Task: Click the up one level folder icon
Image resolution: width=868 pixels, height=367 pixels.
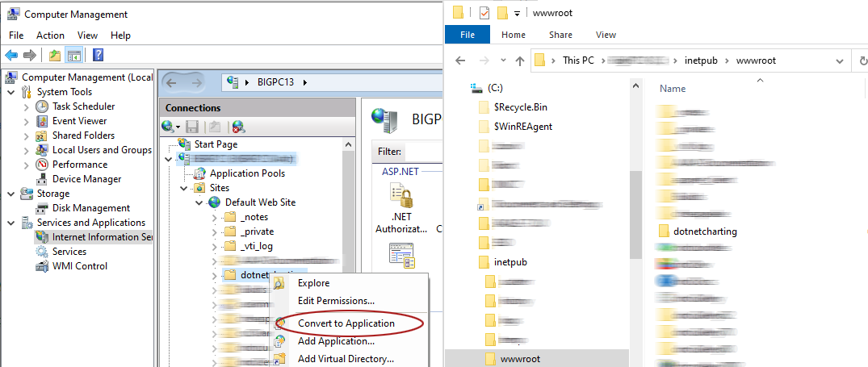Action: (54, 55)
